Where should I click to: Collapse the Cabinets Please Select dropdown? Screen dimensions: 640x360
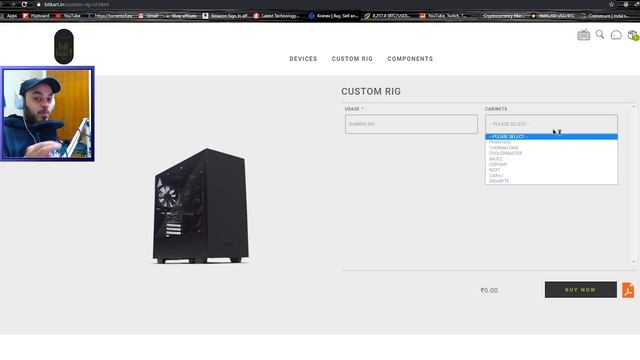(x=551, y=124)
